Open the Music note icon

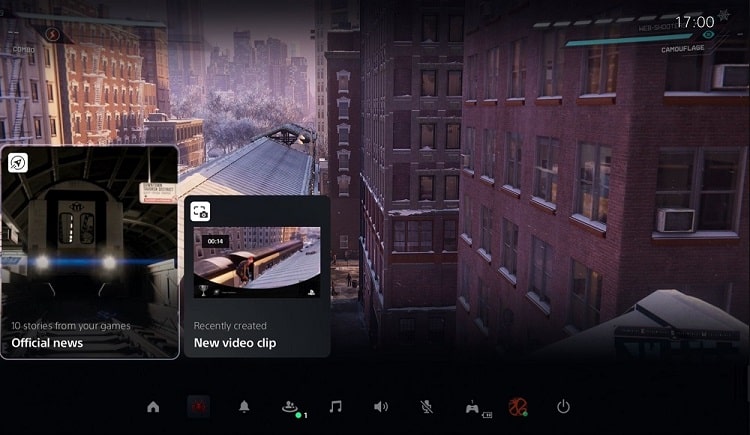(336, 407)
